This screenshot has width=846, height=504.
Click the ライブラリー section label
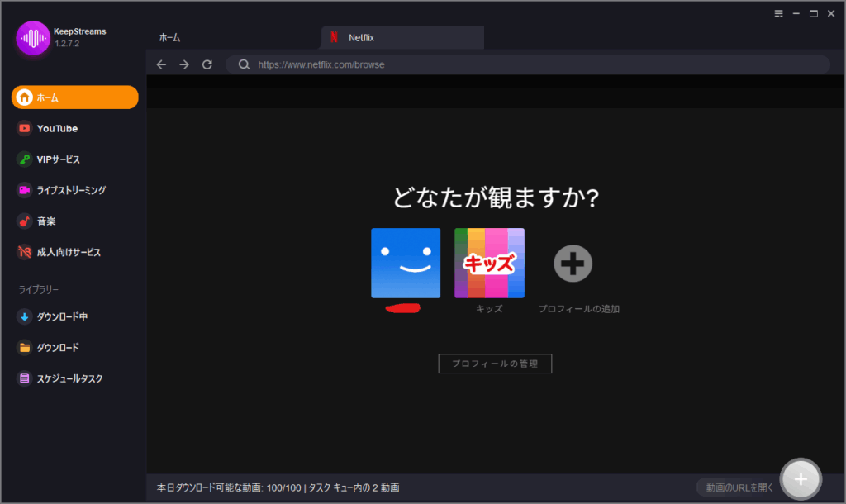[x=39, y=290]
